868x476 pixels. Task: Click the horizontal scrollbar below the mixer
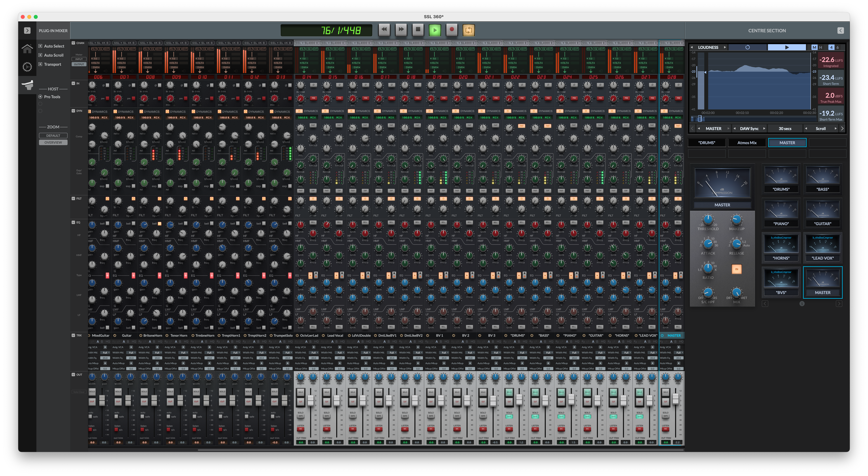440,450
